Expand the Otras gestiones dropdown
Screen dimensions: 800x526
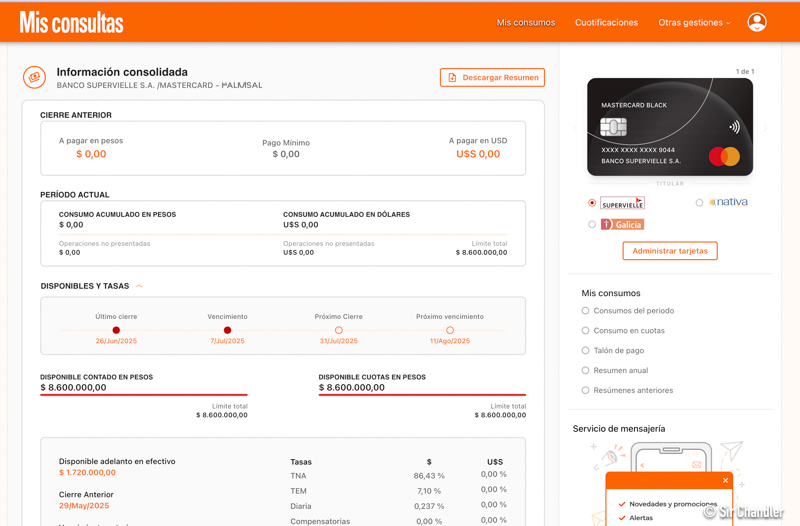[694, 22]
